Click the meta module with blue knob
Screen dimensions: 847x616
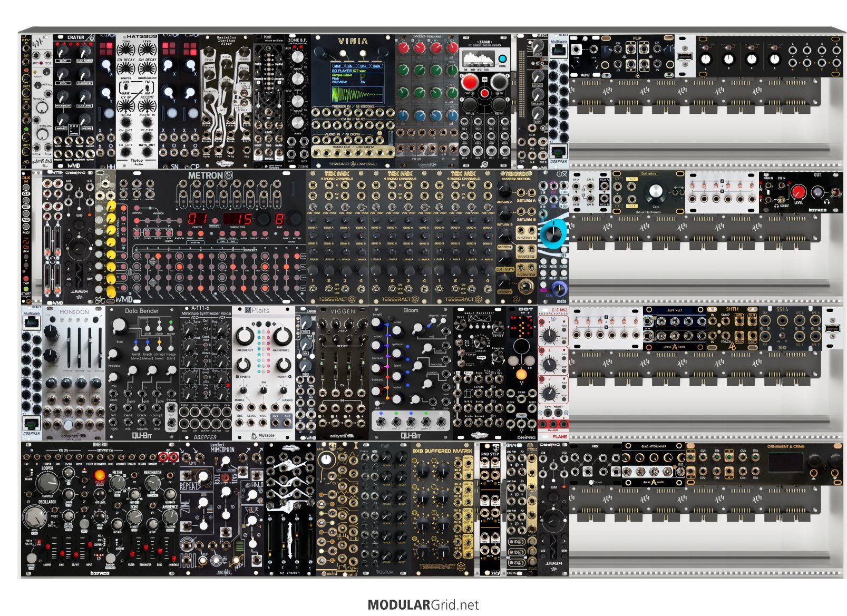point(553,237)
